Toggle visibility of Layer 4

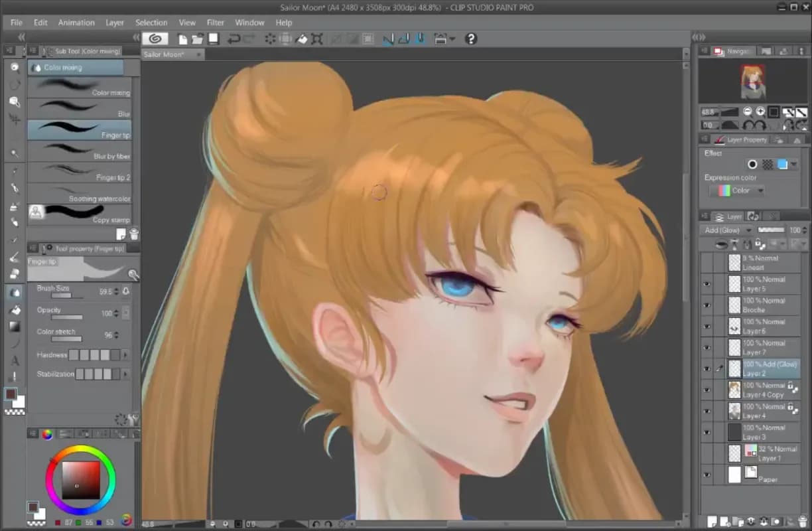click(x=707, y=412)
